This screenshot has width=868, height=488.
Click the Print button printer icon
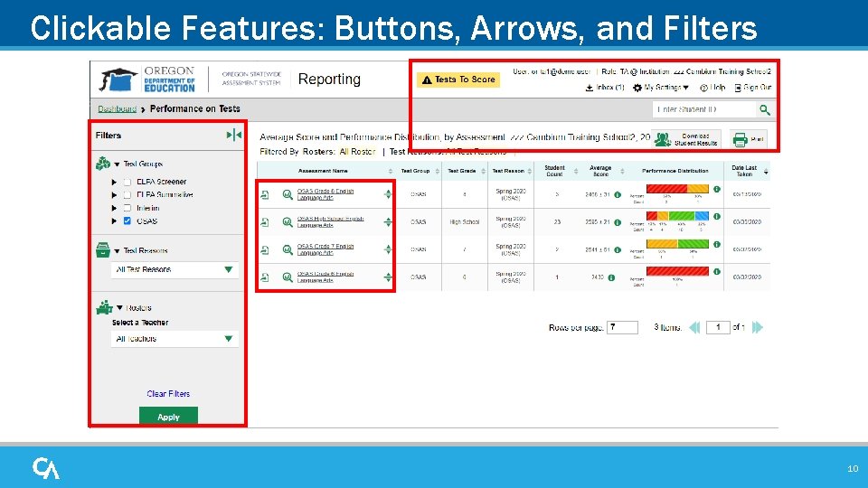[741, 139]
